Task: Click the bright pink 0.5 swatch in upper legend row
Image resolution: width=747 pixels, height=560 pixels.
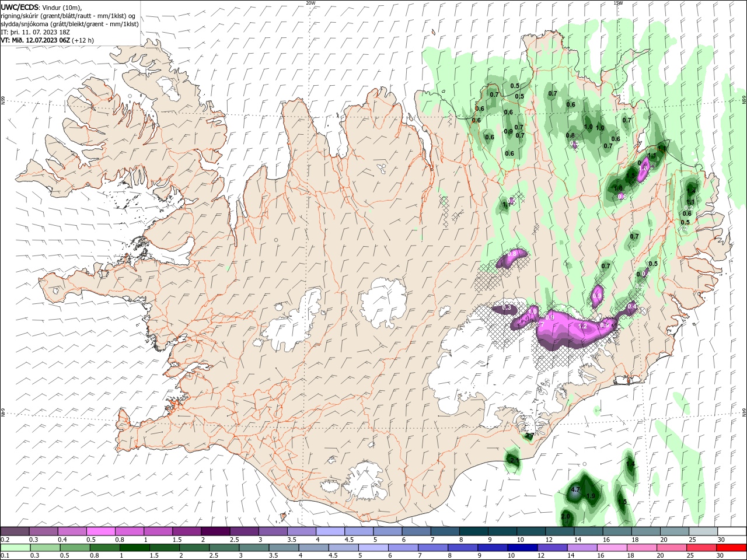Action: [x=101, y=531]
